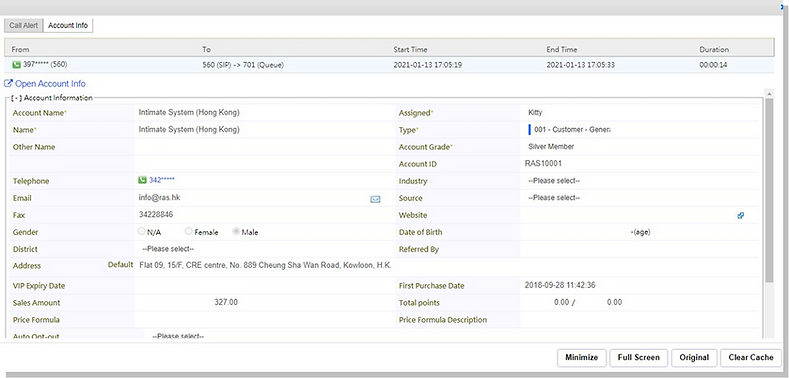Click the Account Name field value
This screenshot has width=789, height=378.
[x=189, y=113]
